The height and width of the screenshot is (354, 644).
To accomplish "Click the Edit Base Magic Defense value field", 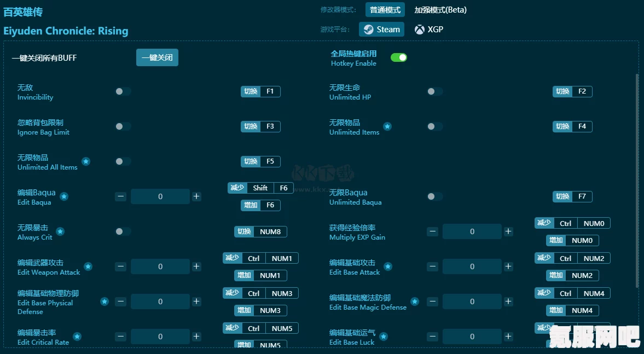I will point(472,301).
